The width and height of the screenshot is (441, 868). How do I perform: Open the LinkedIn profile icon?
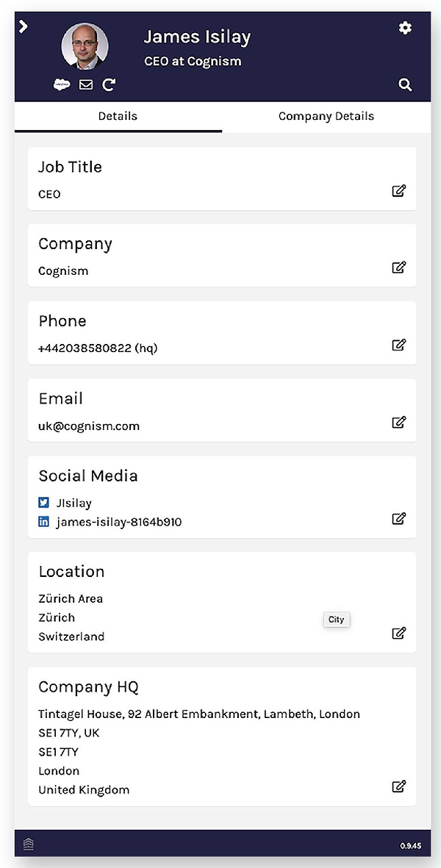[x=42, y=522]
